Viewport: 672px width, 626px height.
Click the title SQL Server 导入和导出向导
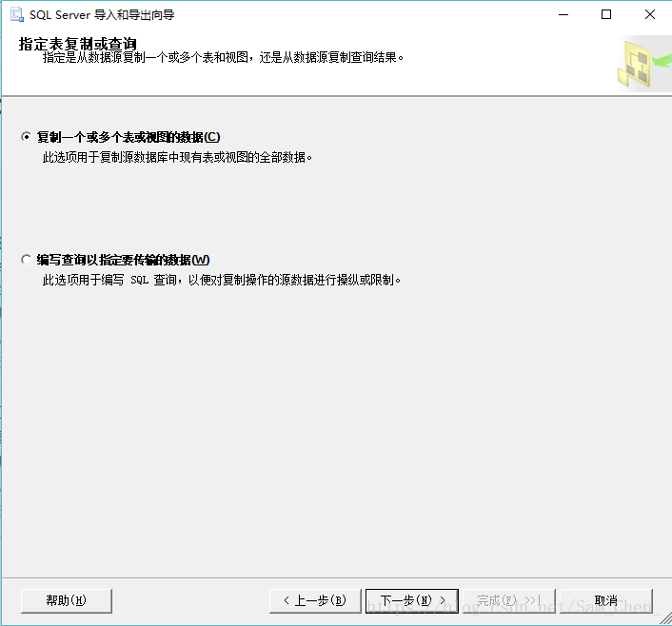point(102,15)
